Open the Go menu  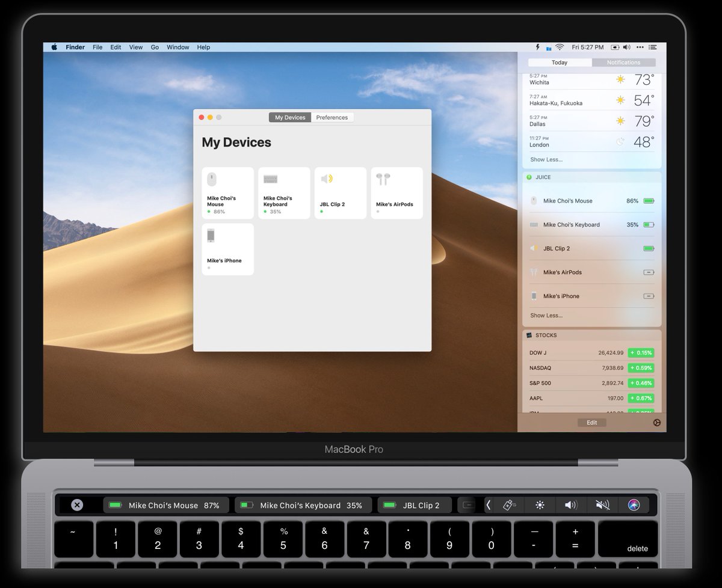[x=155, y=47]
